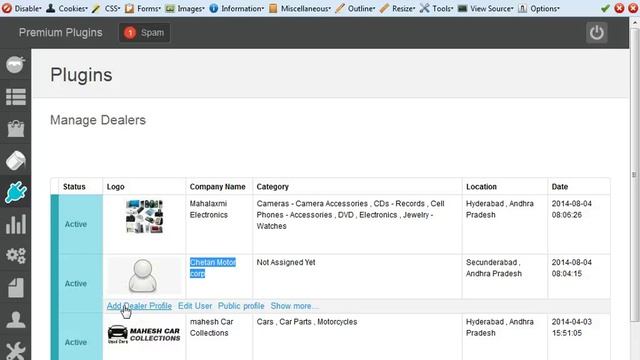This screenshot has height=360, width=640.
Task: Click the 2014-08-04 08:06:26 date cell
Action: coord(572,209)
